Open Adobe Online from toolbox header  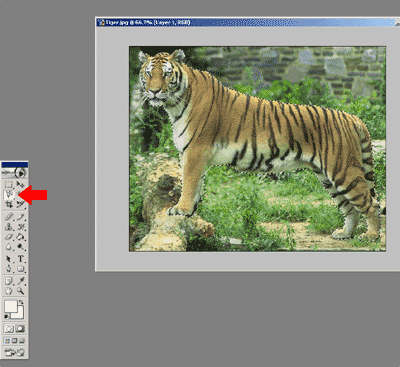pos(14,173)
